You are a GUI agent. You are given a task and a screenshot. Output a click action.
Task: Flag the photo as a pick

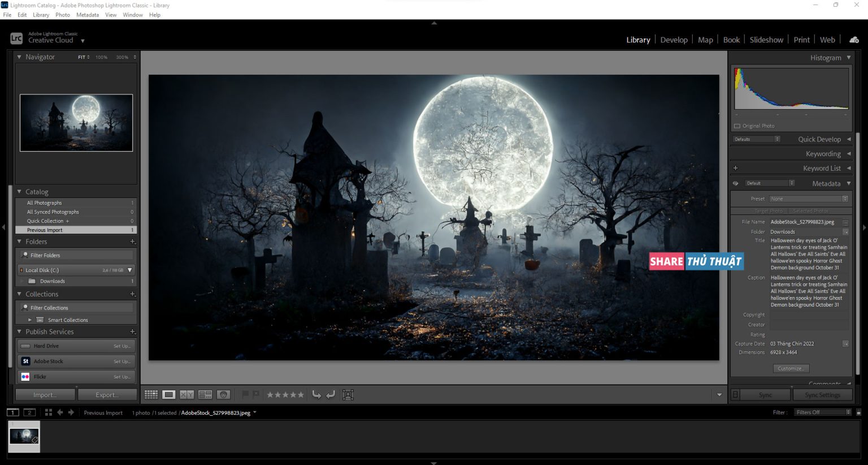click(x=245, y=394)
